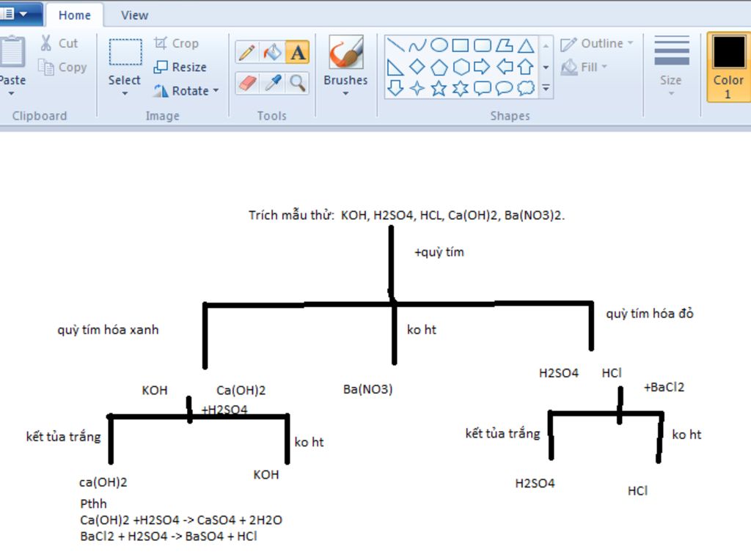The height and width of the screenshot is (560, 751).
Task: Choose the Right arrow shape
Action: pyautogui.click(x=483, y=67)
